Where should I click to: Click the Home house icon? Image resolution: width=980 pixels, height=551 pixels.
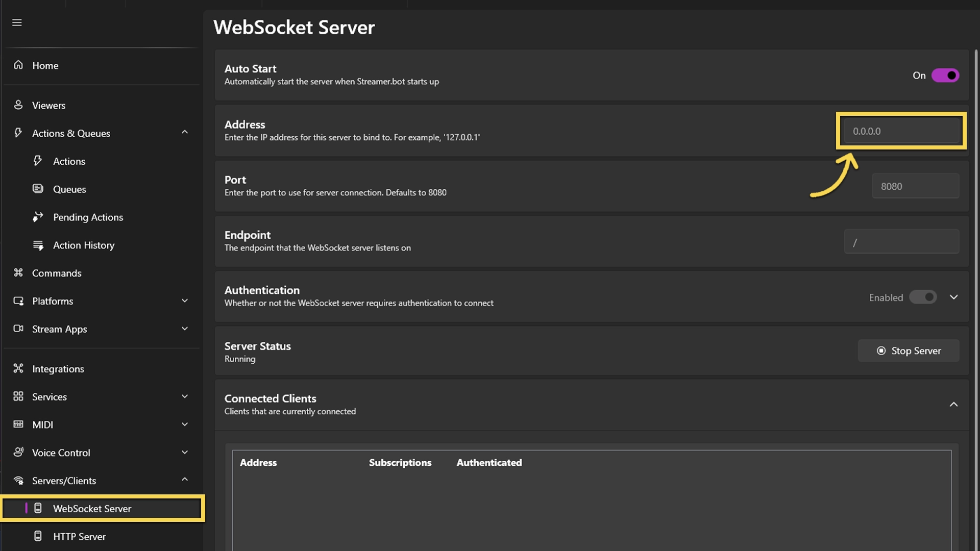(18, 65)
